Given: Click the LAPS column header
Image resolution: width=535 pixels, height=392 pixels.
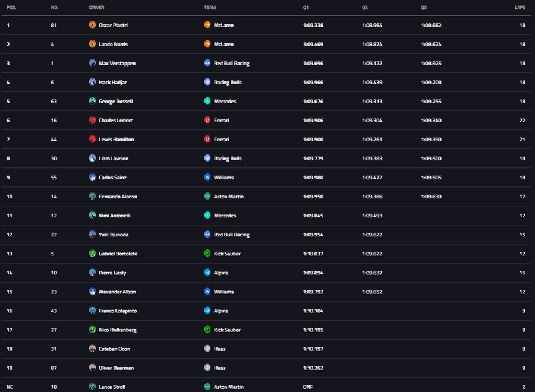Looking at the screenshot, I should [520, 7].
